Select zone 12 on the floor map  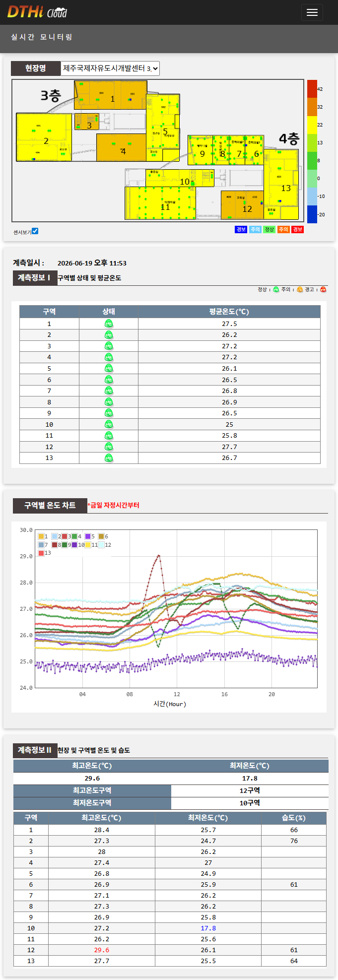[242, 205]
